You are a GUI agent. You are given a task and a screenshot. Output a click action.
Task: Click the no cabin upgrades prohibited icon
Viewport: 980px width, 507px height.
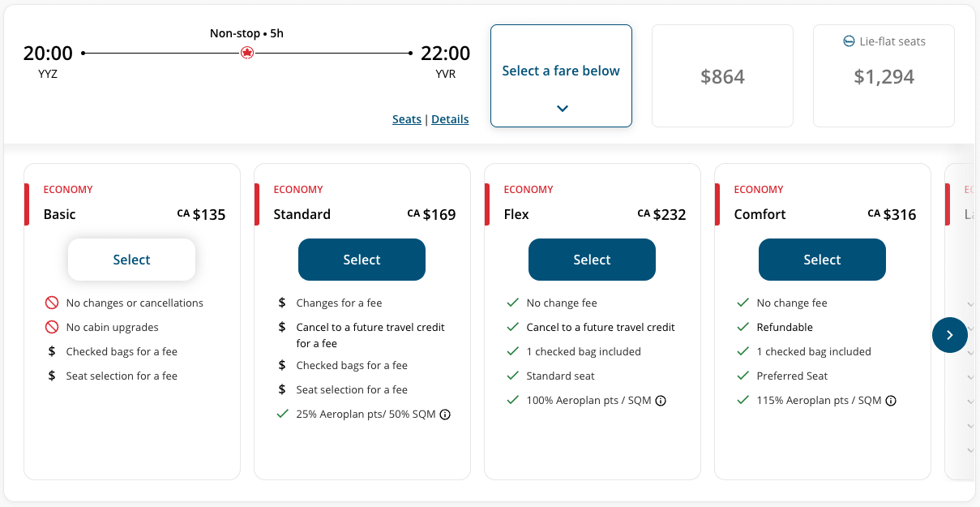click(x=52, y=328)
